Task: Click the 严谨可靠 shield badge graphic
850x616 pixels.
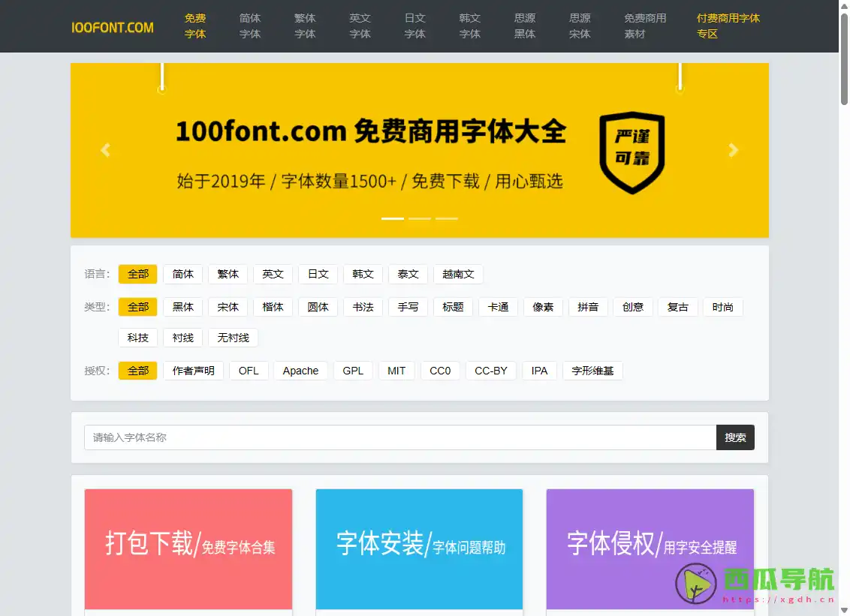Action: click(x=632, y=153)
